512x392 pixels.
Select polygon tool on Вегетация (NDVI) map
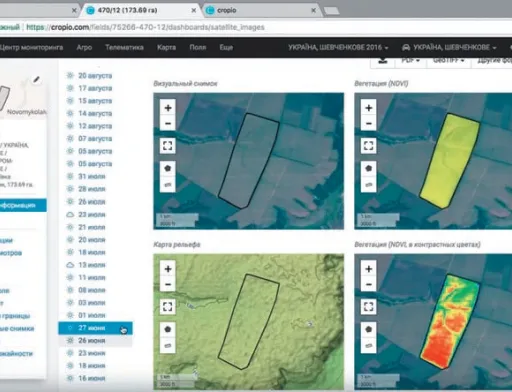[369, 168]
